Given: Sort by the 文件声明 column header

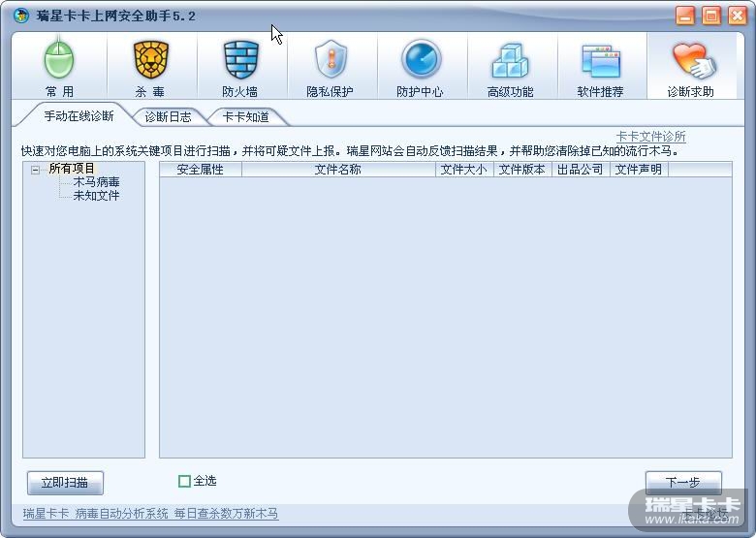Looking at the screenshot, I should tap(640, 170).
